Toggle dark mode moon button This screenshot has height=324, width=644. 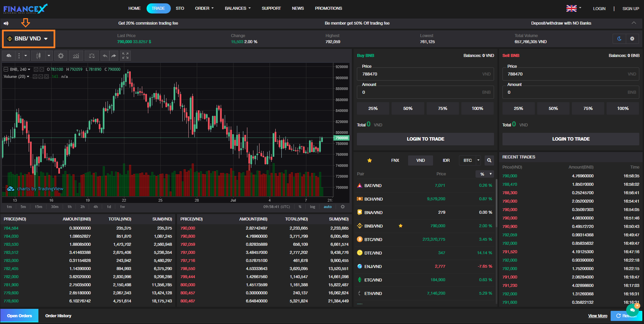pyautogui.click(x=619, y=39)
